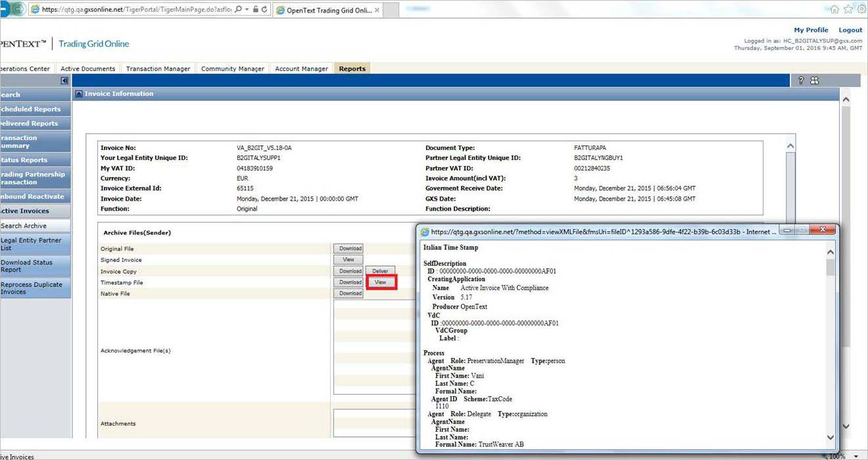
Task: Click the users group icon beside Help
Action: (x=815, y=80)
